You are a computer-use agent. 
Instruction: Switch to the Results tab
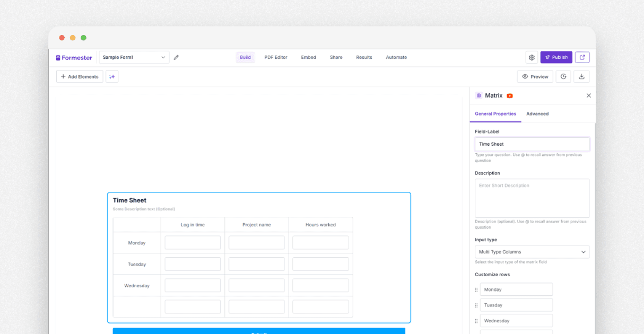coord(364,57)
